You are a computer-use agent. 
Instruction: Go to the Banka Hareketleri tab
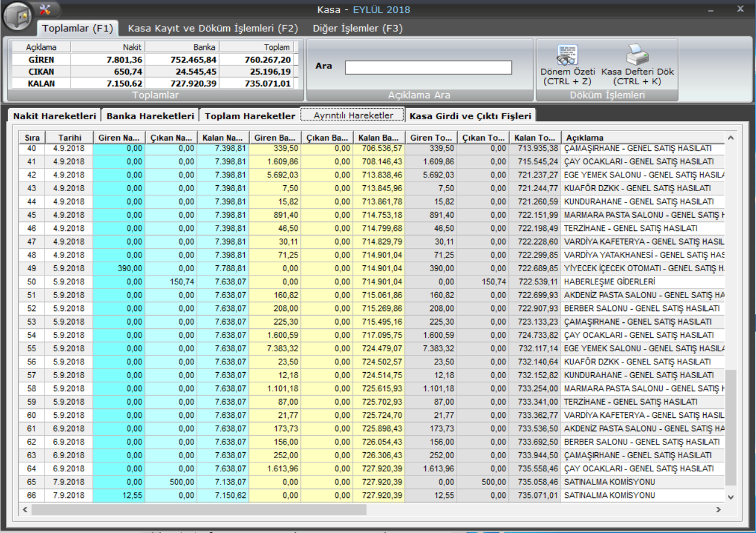click(150, 116)
